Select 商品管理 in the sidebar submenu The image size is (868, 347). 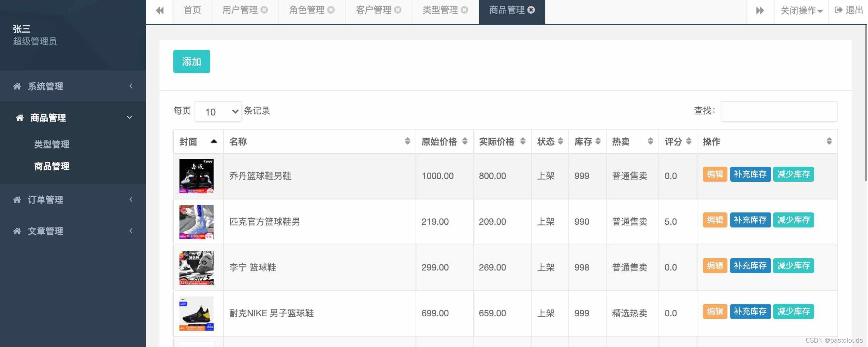52,166
